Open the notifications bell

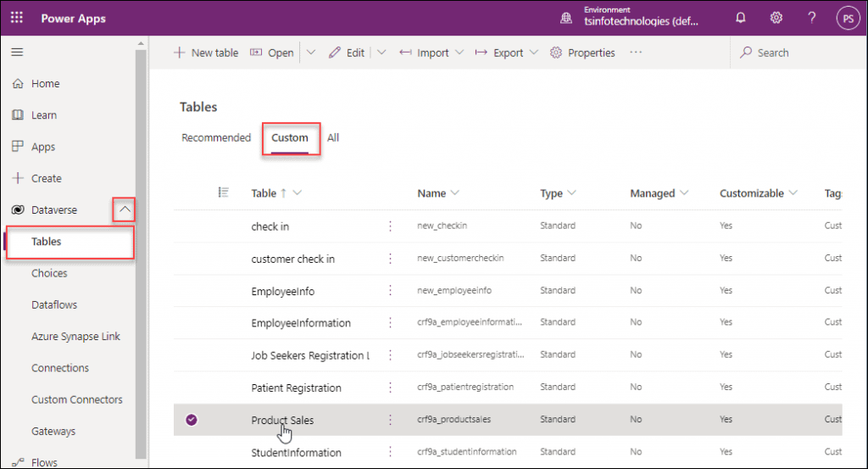740,18
